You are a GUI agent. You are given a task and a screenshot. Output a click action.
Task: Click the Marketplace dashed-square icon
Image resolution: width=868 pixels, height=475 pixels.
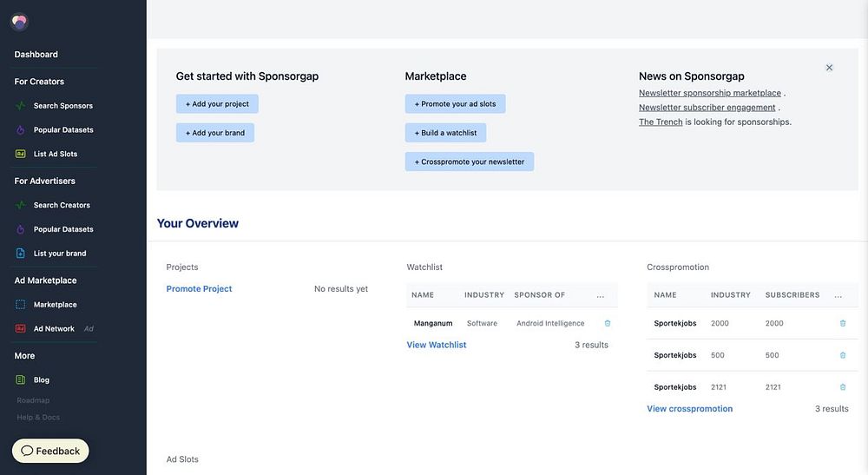(x=20, y=305)
